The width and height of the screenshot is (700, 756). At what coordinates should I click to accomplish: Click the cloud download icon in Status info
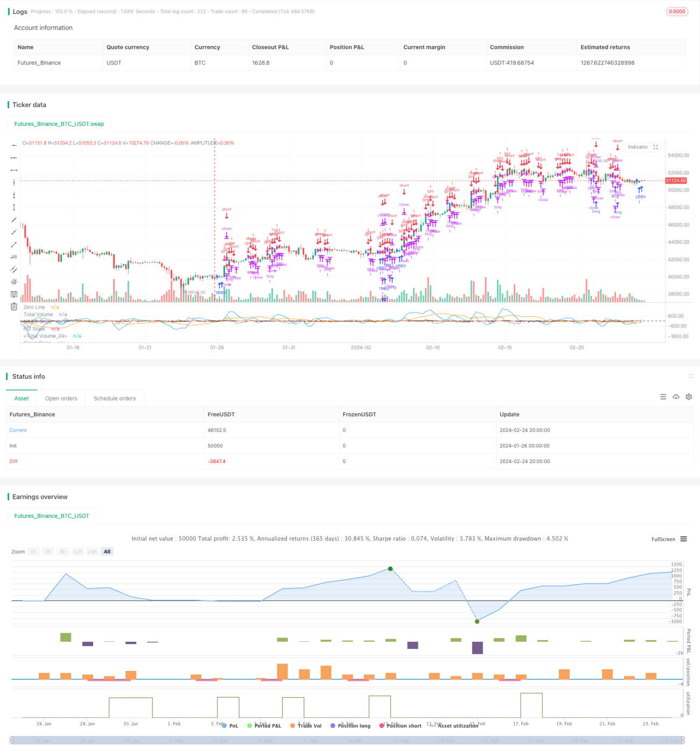tap(676, 397)
